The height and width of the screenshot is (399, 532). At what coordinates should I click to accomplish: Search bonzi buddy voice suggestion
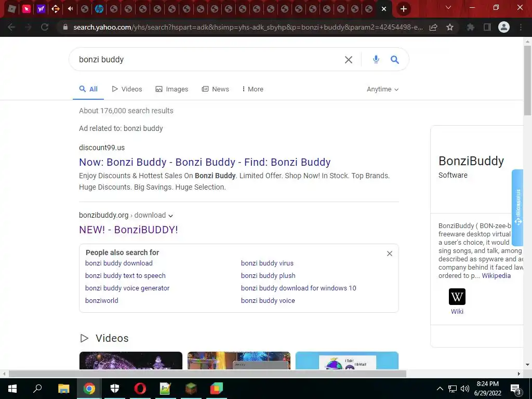coord(268,301)
